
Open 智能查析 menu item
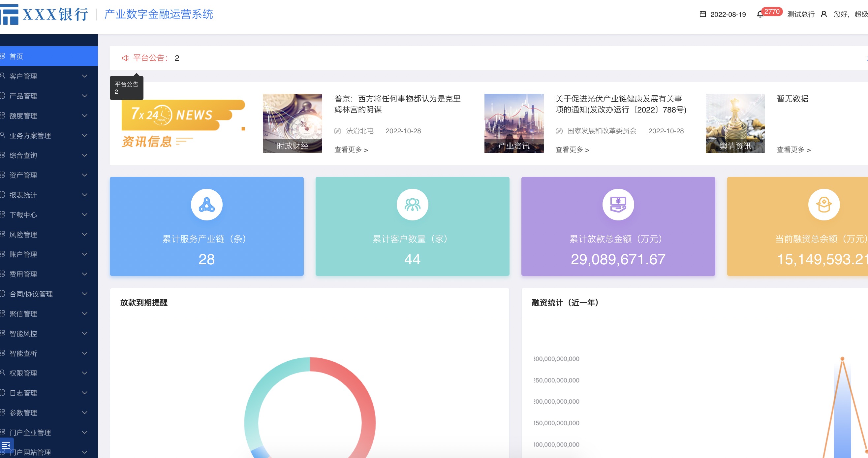pyautogui.click(x=49, y=353)
